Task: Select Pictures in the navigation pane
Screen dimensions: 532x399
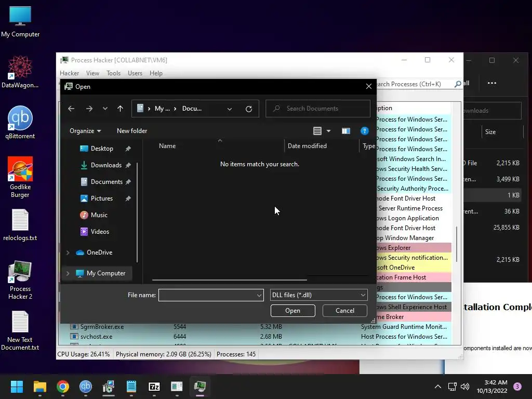Action: point(101,198)
